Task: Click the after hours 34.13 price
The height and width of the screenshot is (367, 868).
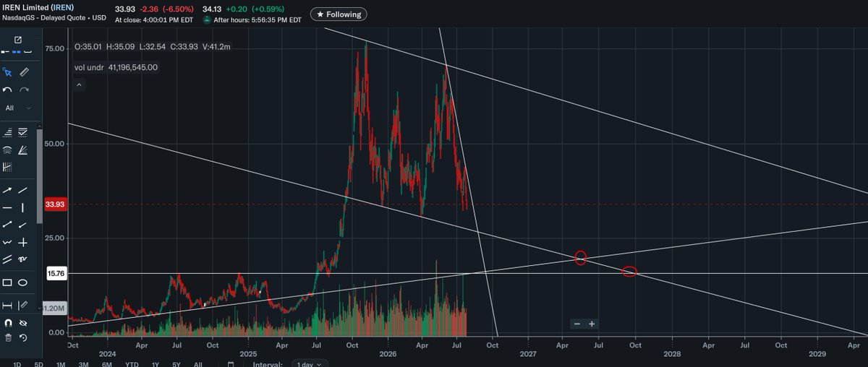Action: [212, 9]
